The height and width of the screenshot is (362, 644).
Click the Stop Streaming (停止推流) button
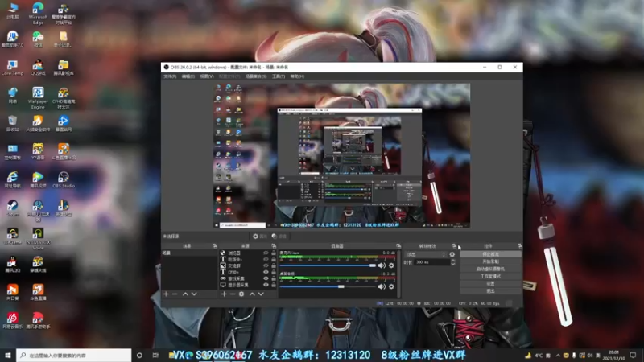[x=490, y=254]
